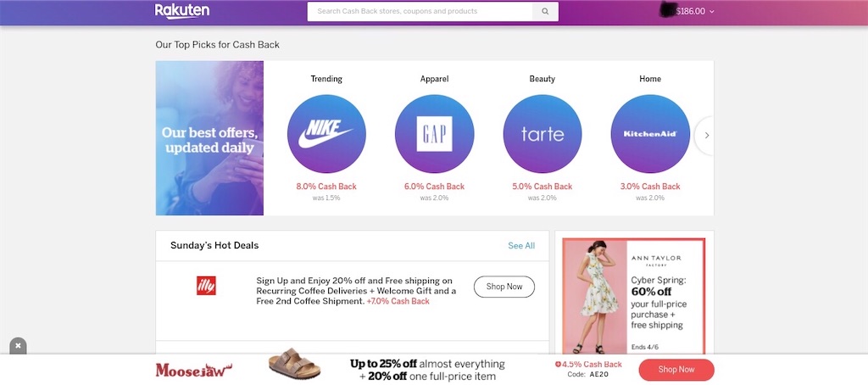The image size is (868, 385).
Task: Click 6.0% Cash Back GAP link
Action: coord(435,186)
